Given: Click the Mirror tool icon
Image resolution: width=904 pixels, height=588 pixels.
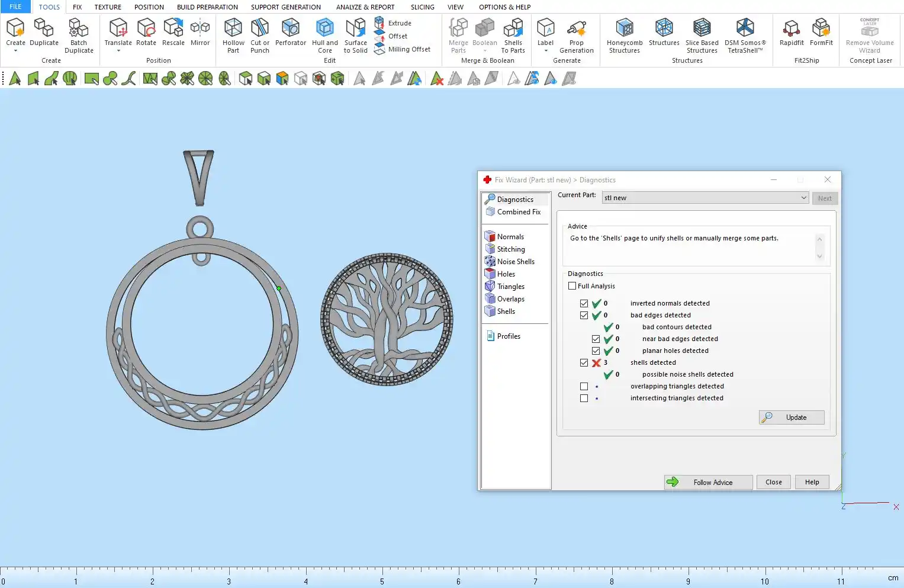Looking at the screenshot, I should [x=200, y=28].
